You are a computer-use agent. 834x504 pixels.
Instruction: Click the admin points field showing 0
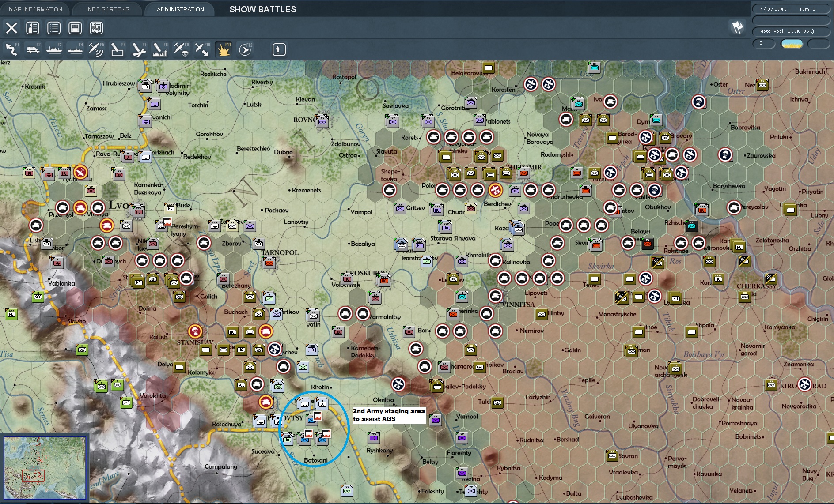[x=764, y=43]
